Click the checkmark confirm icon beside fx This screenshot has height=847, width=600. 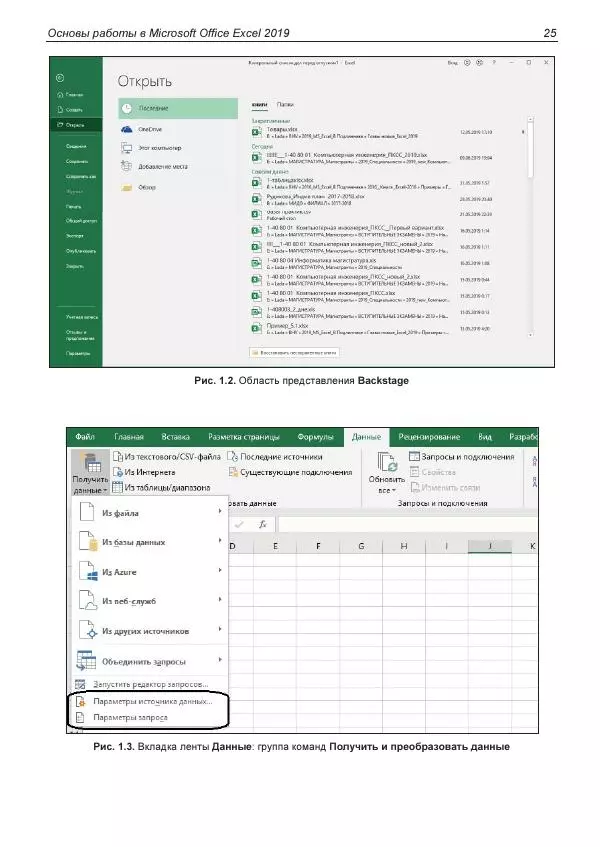pos(239,525)
